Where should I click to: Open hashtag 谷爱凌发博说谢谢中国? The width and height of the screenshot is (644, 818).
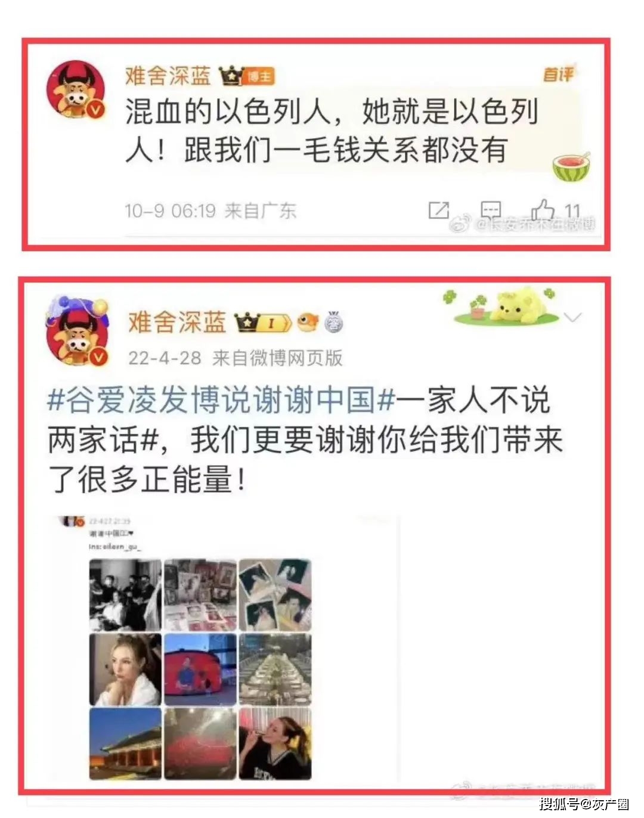click(x=222, y=399)
